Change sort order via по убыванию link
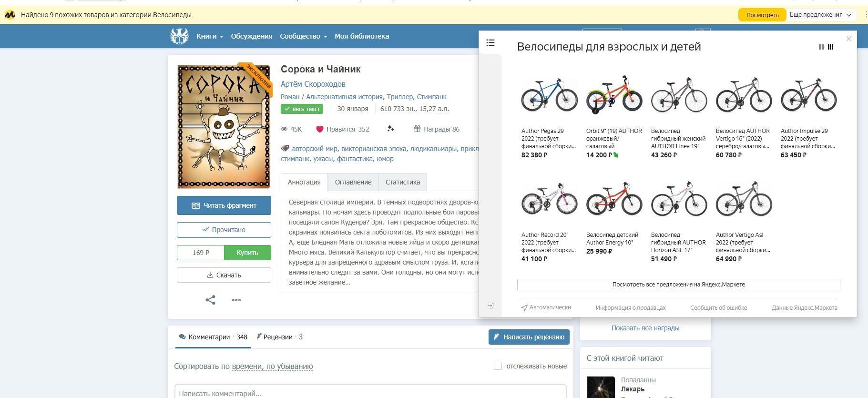Image resolution: width=868 pixels, height=398 pixels. click(290, 367)
